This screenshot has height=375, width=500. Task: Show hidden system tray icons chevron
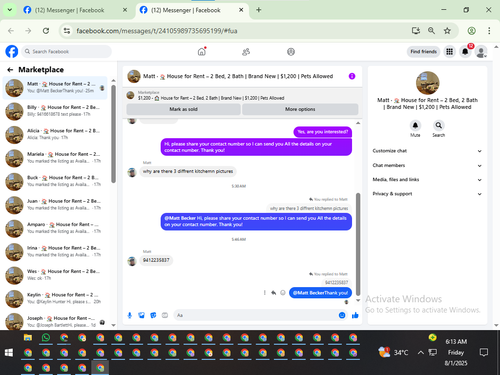pos(421,352)
